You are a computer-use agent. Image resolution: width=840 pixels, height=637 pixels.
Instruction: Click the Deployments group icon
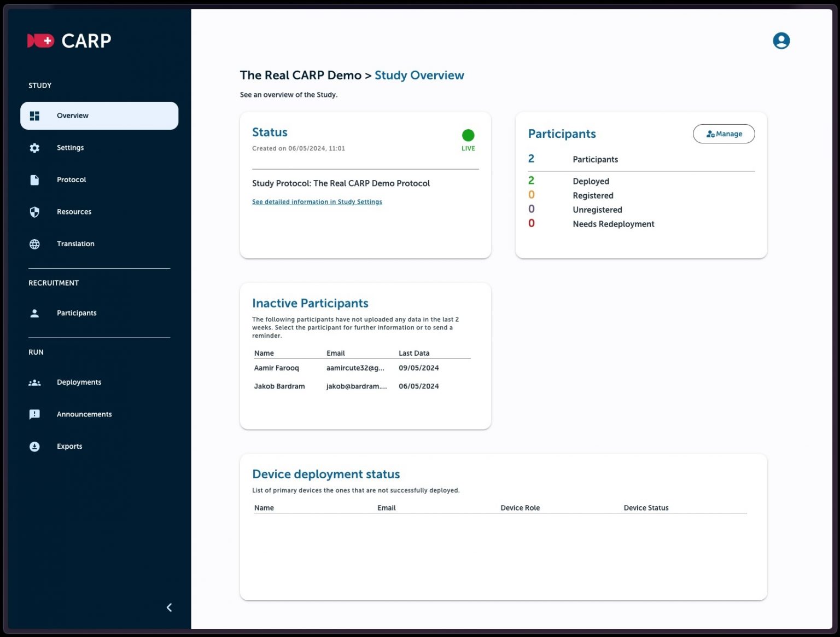pos(34,383)
